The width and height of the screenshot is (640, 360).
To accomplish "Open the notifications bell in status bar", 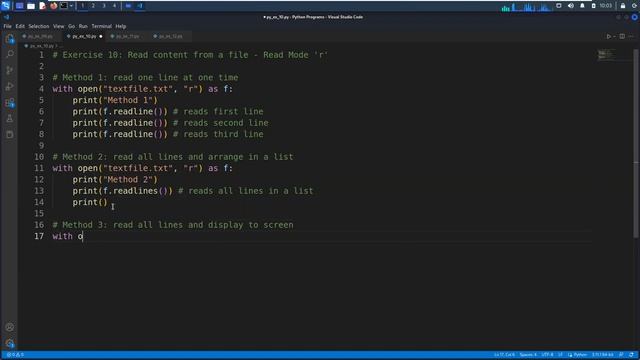I will pos(631,355).
